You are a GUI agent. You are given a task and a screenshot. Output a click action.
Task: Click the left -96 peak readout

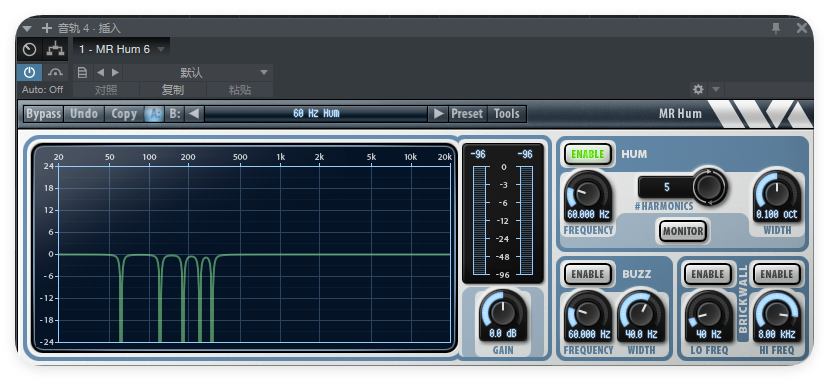pos(477,154)
